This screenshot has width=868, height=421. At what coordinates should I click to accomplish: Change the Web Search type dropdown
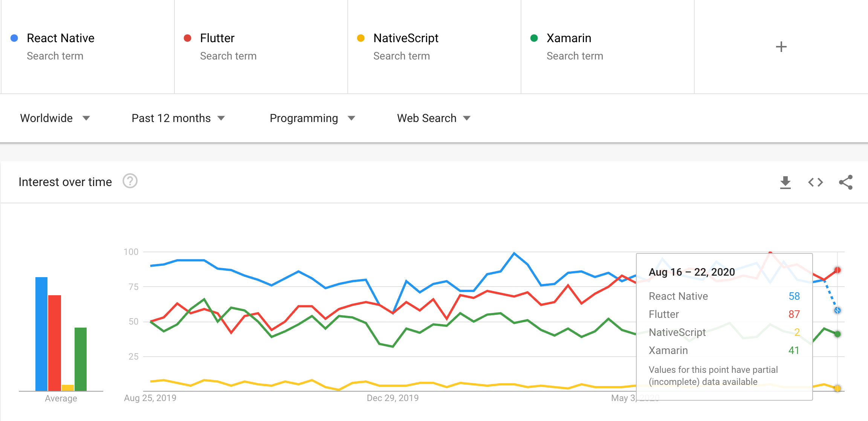434,118
